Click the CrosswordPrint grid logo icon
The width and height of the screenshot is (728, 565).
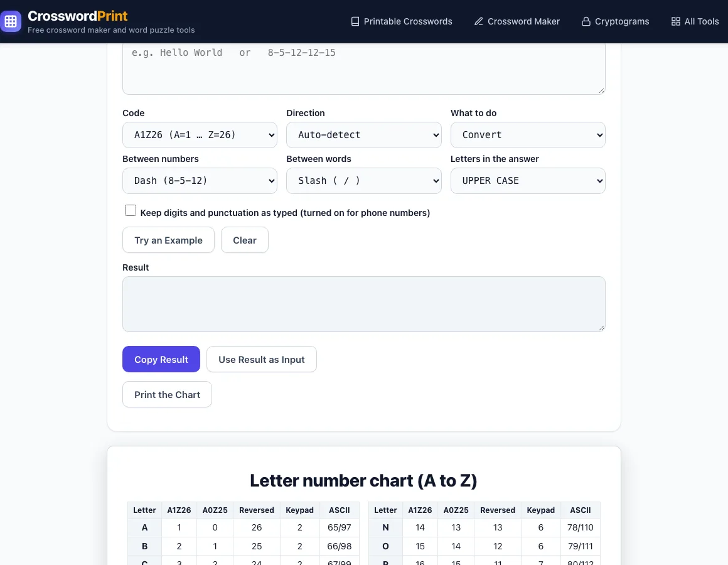click(11, 21)
